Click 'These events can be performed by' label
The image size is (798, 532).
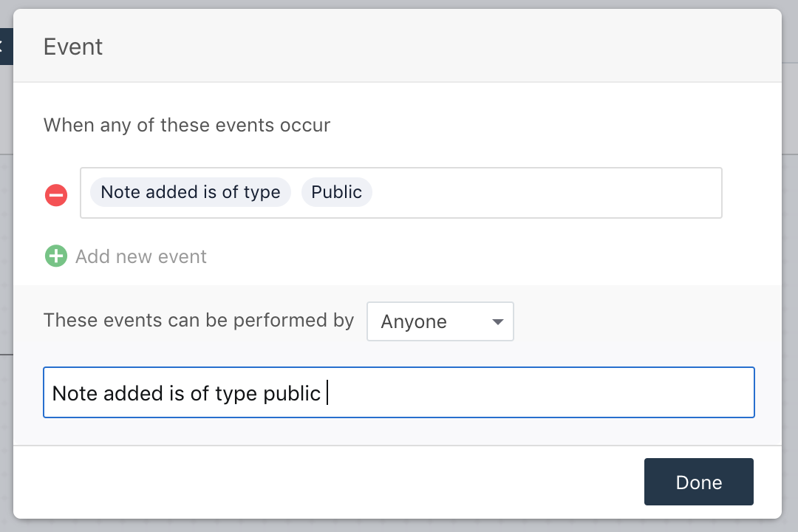tap(199, 320)
